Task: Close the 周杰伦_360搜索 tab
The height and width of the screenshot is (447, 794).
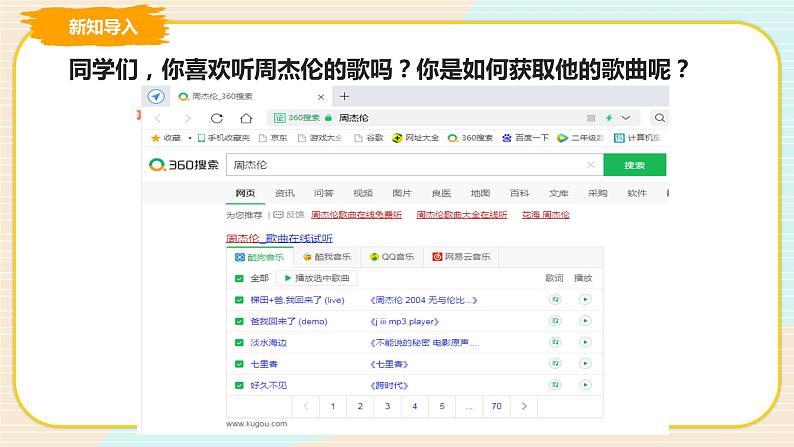Action: (321, 97)
